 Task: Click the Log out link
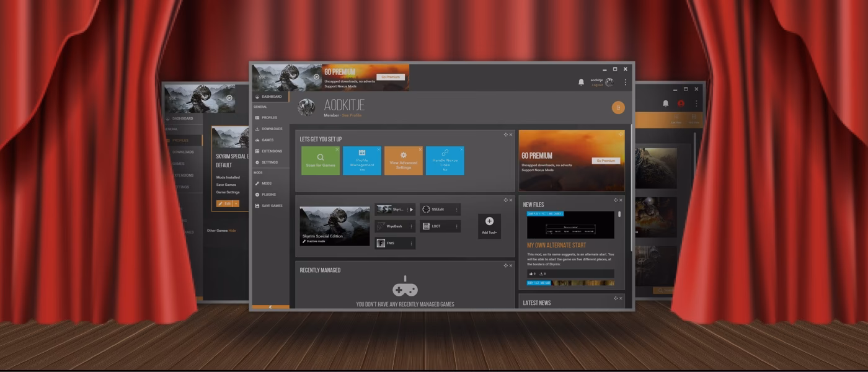click(x=597, y=85)
